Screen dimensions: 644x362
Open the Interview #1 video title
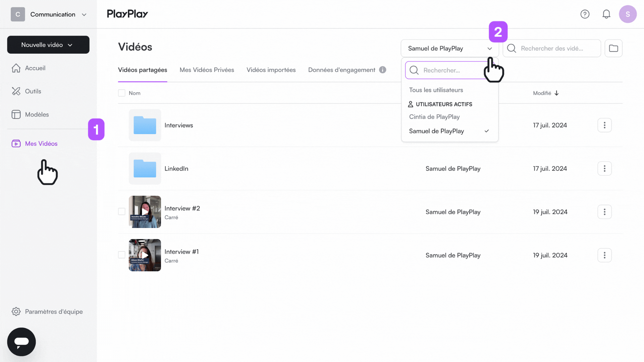click(181, 251)
